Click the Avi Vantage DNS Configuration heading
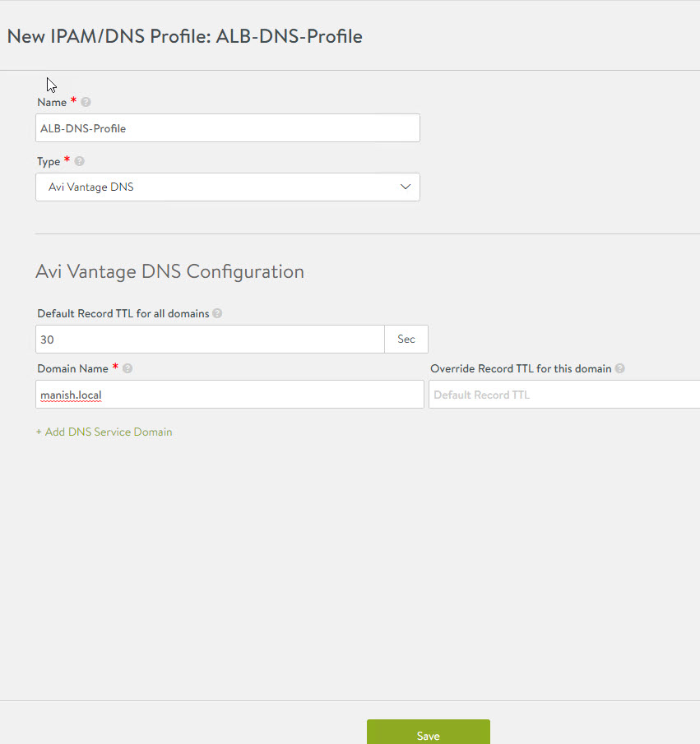The image size is (700, 744). coord(170,271)
